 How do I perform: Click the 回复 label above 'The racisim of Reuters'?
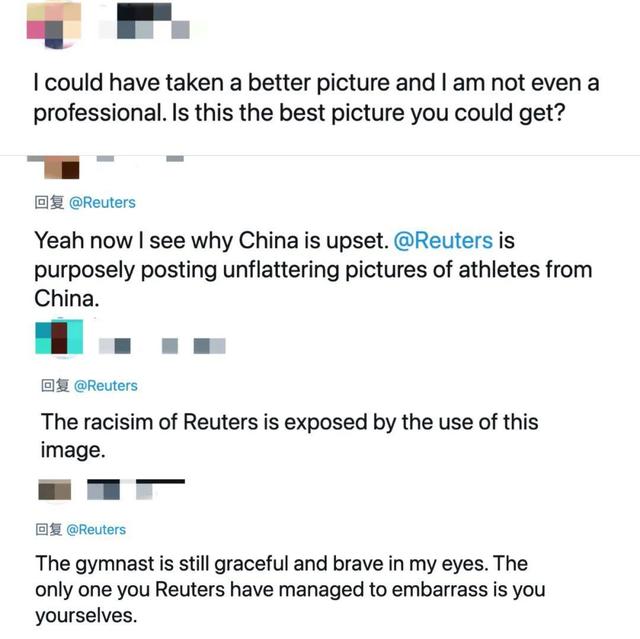pyautogui.click(x=55, y=386)
